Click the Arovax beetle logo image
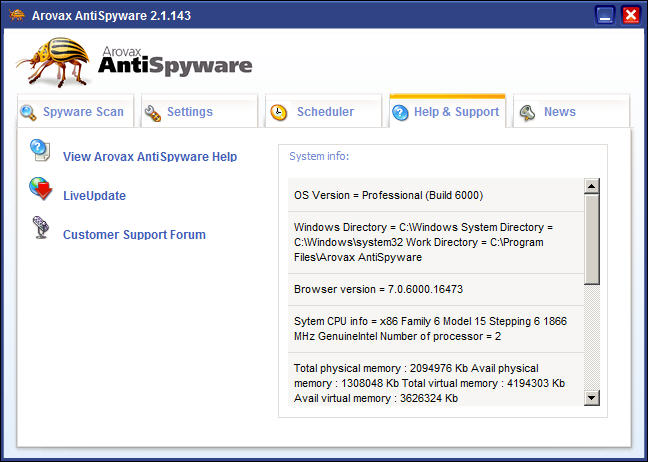This screenshot has width=648, height=462. click(54, 62)
